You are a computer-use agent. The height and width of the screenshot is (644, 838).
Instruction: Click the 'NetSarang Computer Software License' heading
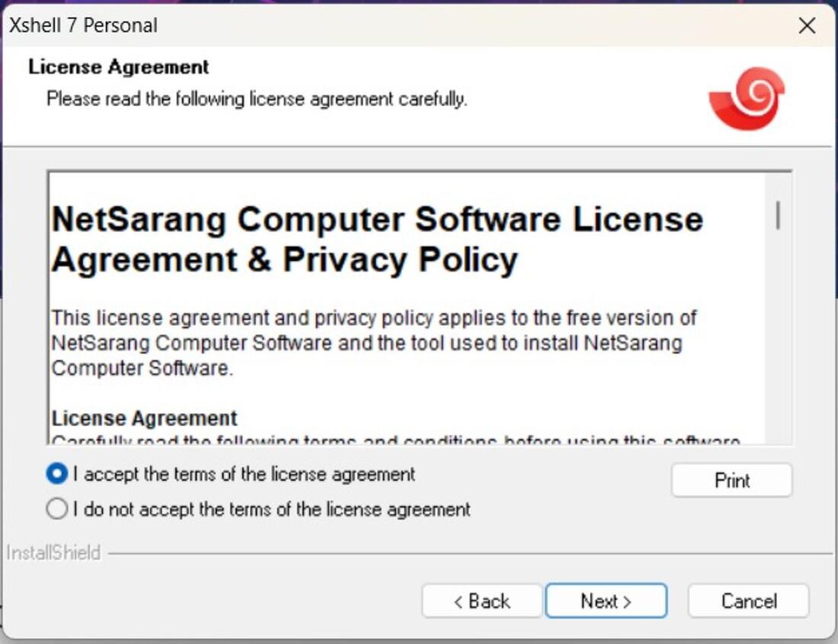[x=377, y=239]
